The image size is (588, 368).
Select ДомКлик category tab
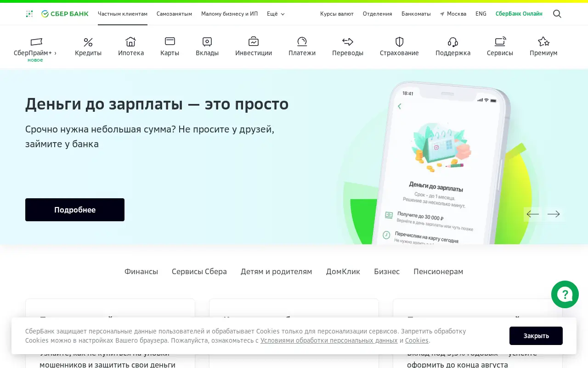click(x=343, y=271)
